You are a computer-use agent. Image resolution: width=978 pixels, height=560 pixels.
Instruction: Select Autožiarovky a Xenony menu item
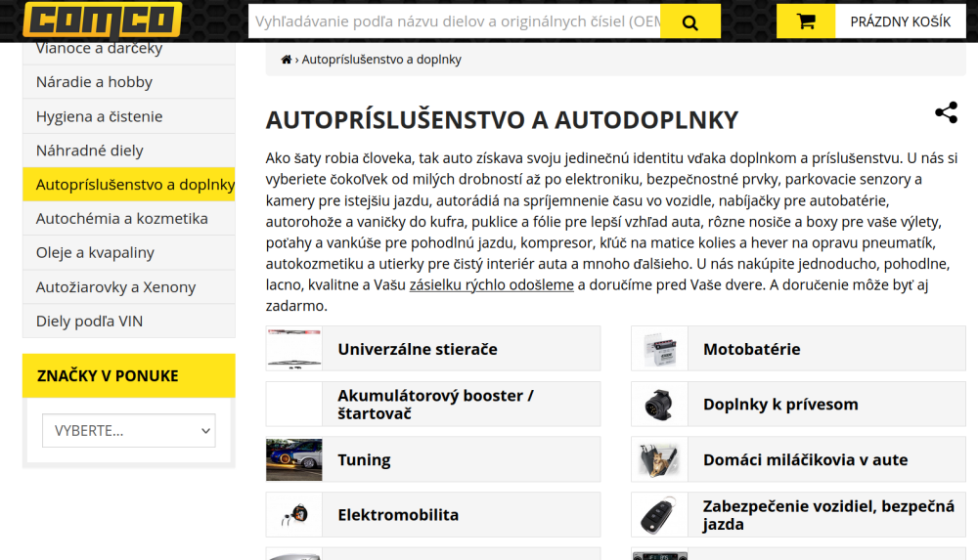[129, 287]
